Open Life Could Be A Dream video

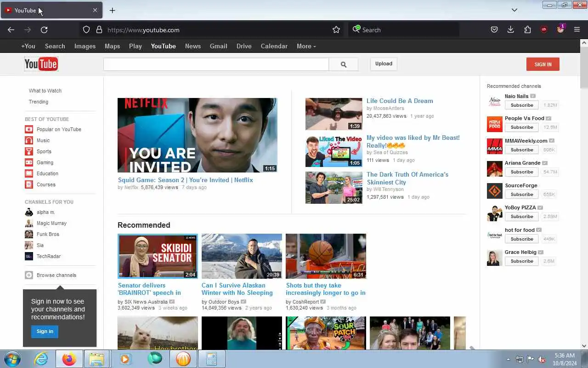click(x=400, y=101)
